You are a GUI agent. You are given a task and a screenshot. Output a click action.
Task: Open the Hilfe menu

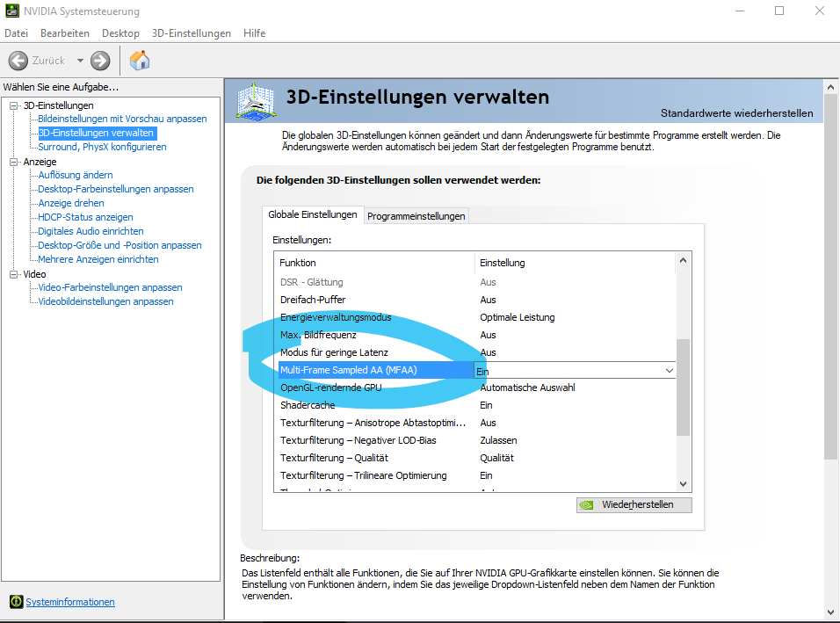[x=255, y=33]
